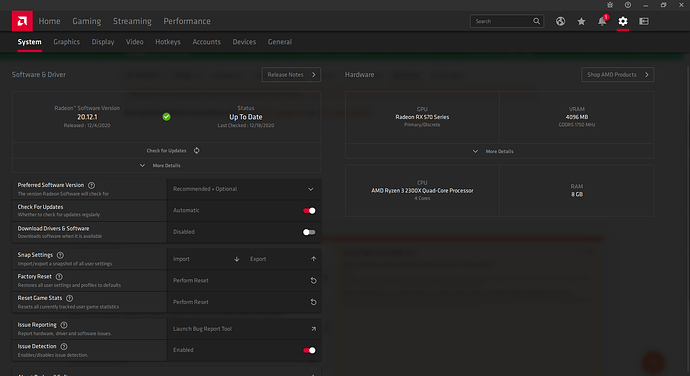Toggle the sidebar panel icon
The image size is (690, 376).
click(x=644, y=21)
